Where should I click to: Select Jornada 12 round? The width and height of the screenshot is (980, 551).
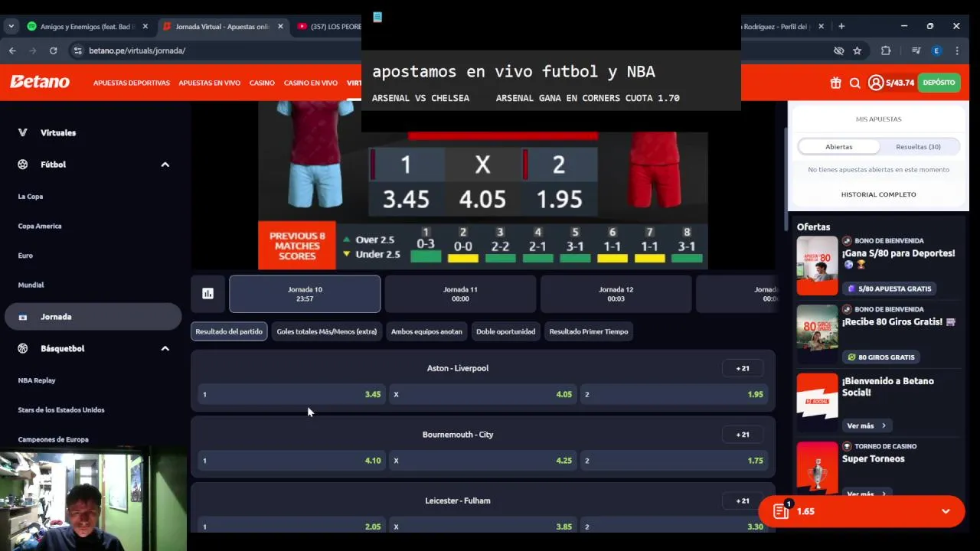[616, 294]
